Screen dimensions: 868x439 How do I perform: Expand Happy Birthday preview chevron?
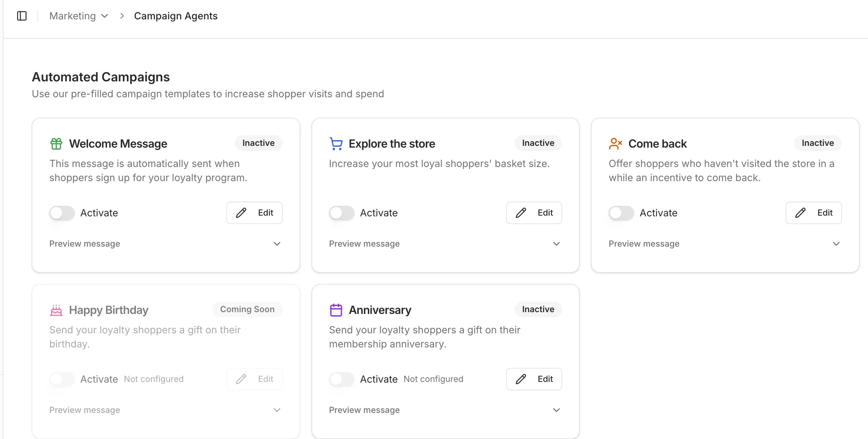277,410
